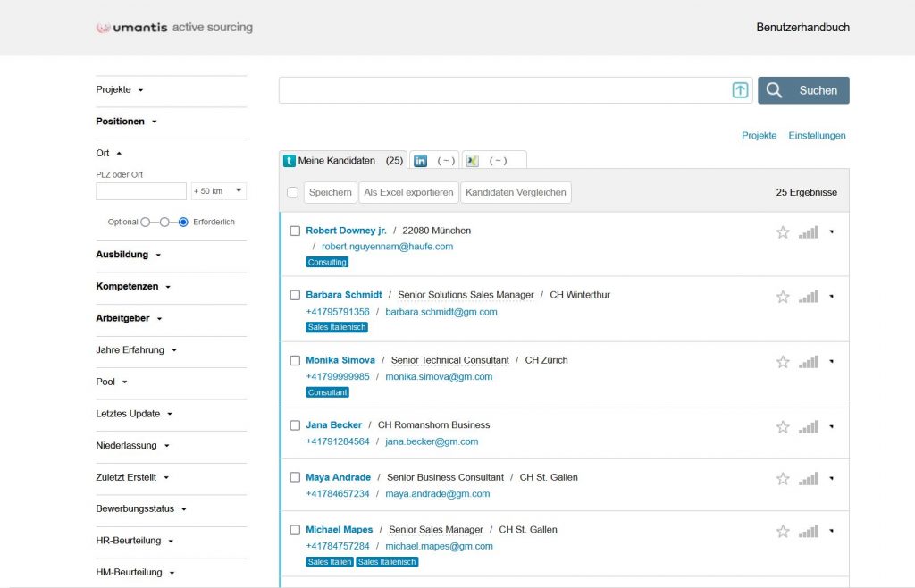The width and height of the screenshot is (915, 588).
Task: Click the upload icon in search field
Action: (740, 90)
